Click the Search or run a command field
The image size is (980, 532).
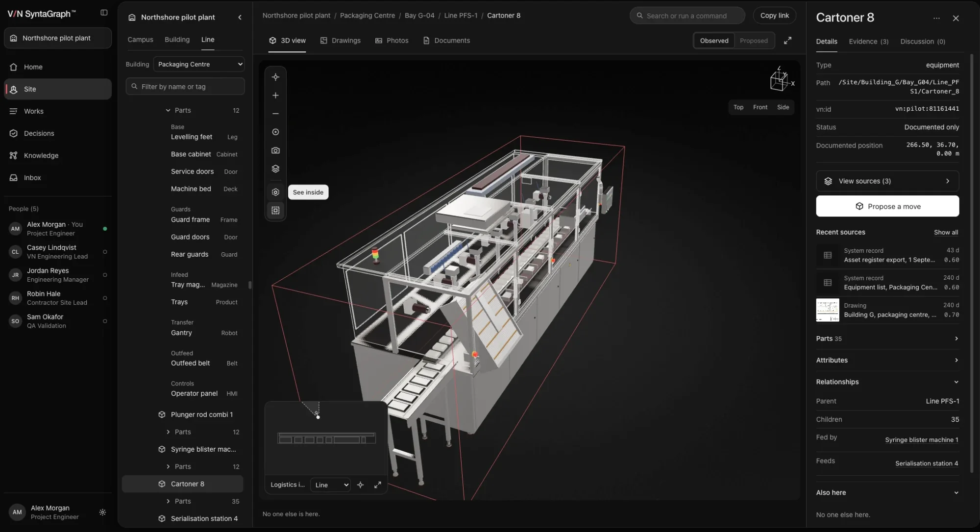(x=687, y=16)
